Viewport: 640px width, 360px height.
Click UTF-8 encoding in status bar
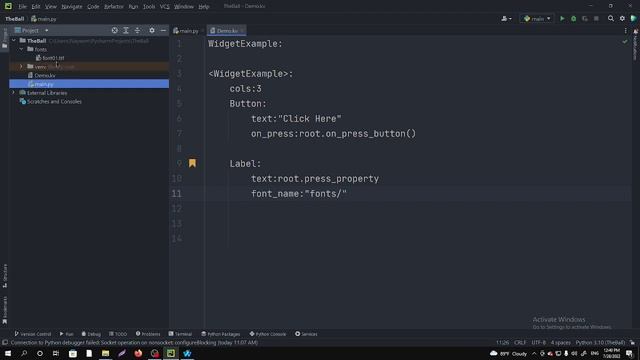point(538,342)
